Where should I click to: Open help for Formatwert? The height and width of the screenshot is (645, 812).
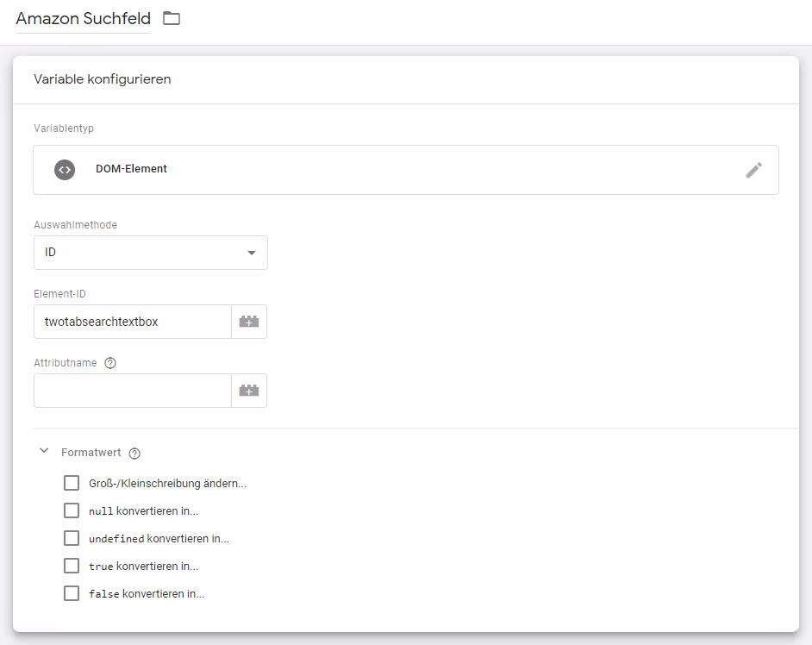point(134,454)
